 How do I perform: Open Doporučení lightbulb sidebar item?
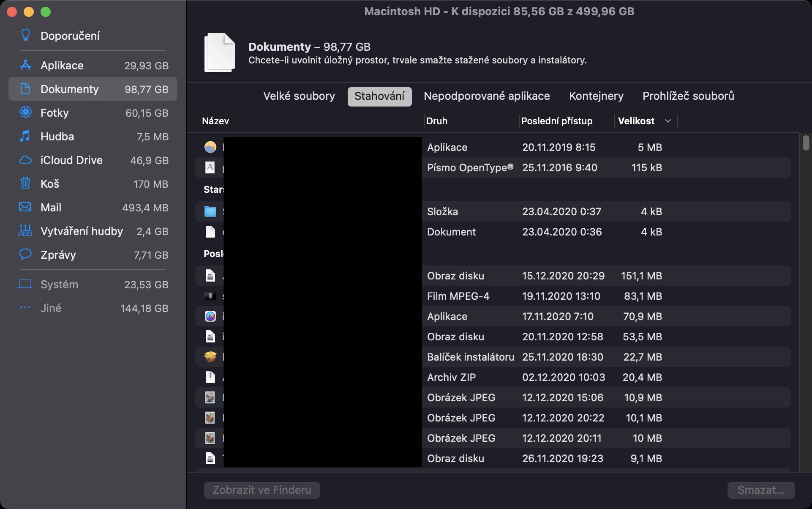click(x=70, y=36)
